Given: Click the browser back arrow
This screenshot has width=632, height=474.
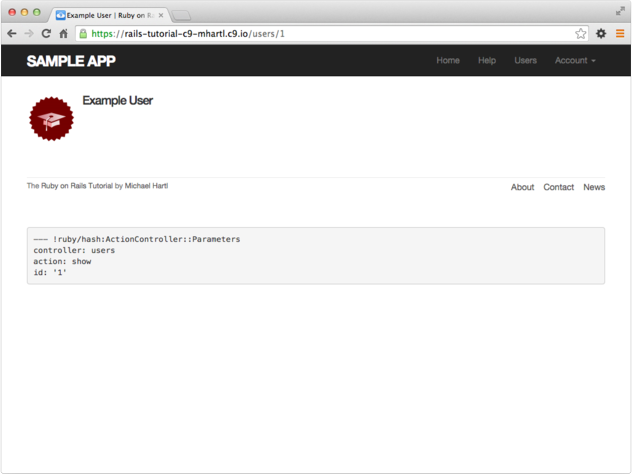Looking at the screenshot, I should (x=11, y=33).
